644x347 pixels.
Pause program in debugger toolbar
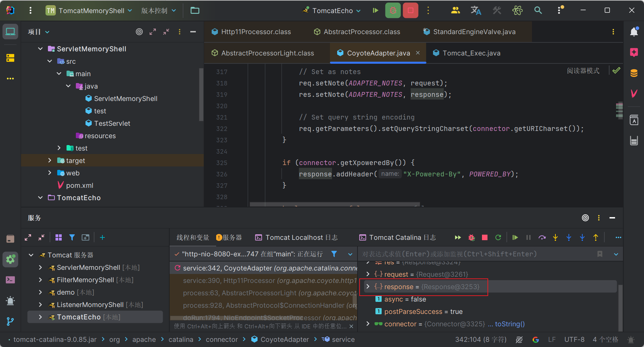(x=529, y=237)
